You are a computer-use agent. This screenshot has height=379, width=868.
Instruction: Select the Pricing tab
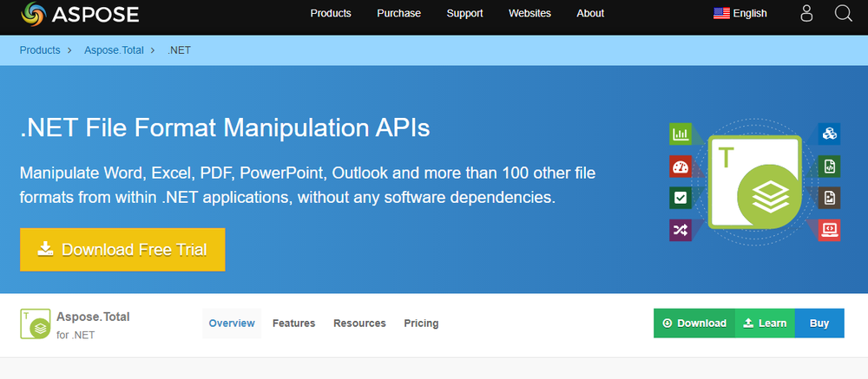[x=421, y=323]
